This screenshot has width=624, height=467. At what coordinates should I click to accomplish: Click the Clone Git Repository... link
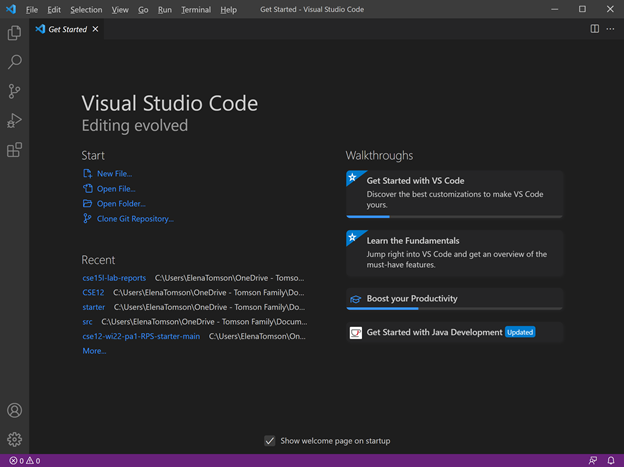click(x=135, y=219)
